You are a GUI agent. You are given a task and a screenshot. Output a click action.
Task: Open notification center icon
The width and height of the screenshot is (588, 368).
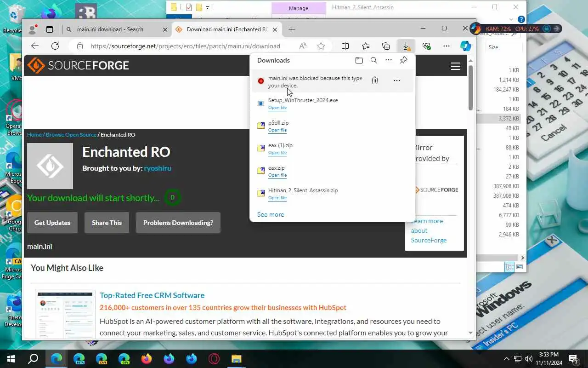pyautogui.click(x=573, y=359)
